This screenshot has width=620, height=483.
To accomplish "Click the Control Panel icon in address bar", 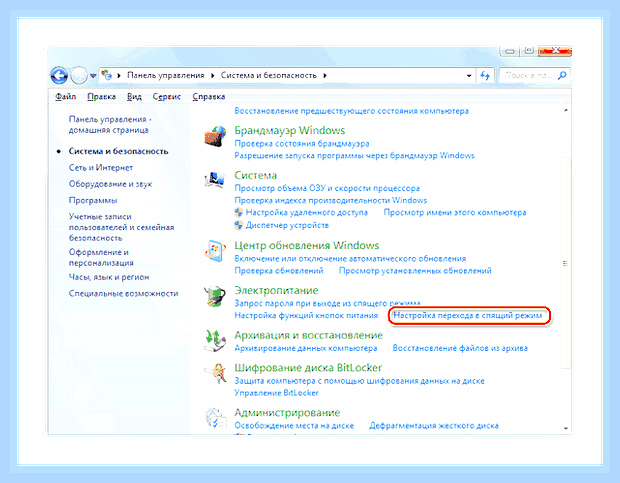I will click(x=107, y=75).
